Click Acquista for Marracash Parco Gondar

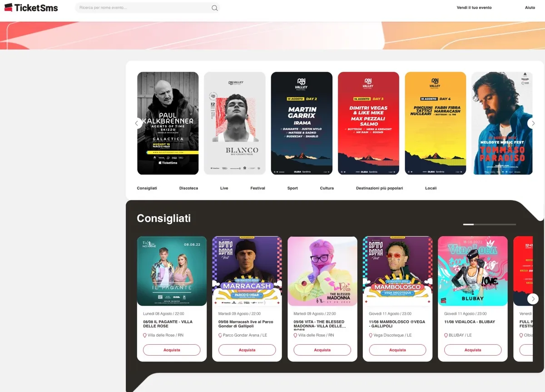(x=247, y=350)
